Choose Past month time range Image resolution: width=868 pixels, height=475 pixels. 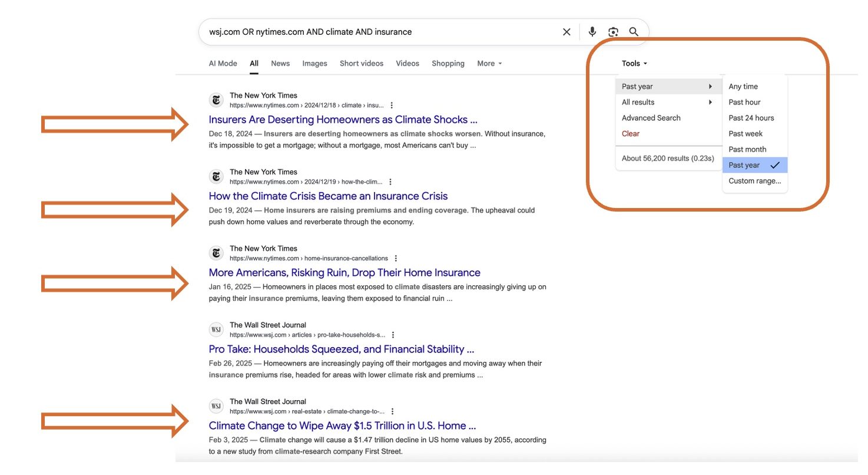coord(755,150)
